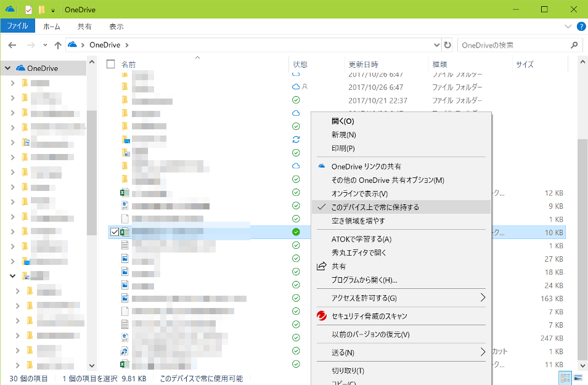Click the PDF icon of the 9 KB file
Screen dimensions: 588x385
coord(125,205)
